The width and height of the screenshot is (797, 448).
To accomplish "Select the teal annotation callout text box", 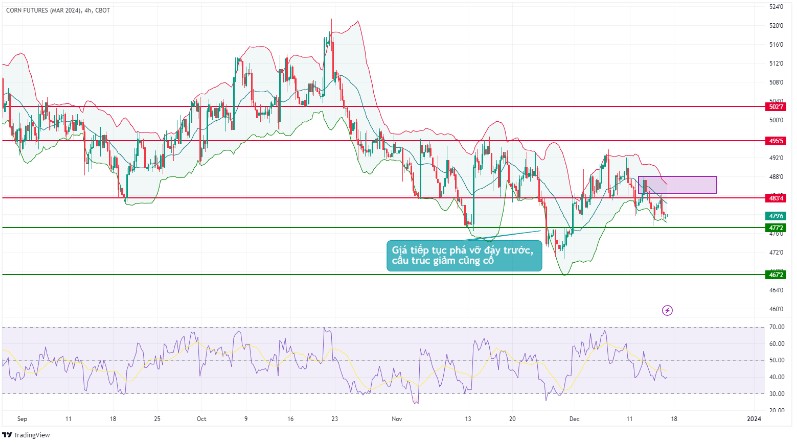I will click(x=463, y=255).
